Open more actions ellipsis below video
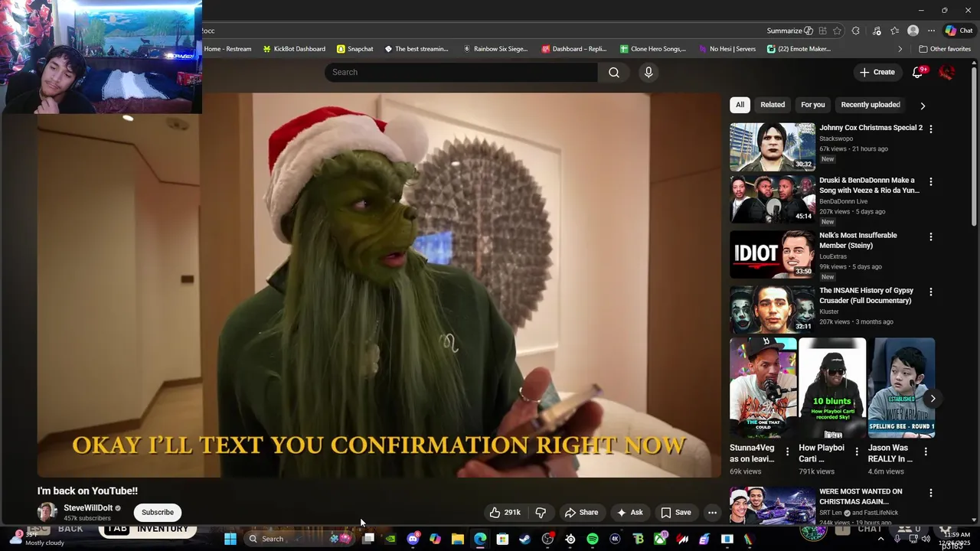This screenshot has width=980, height=551. point(712,513)
